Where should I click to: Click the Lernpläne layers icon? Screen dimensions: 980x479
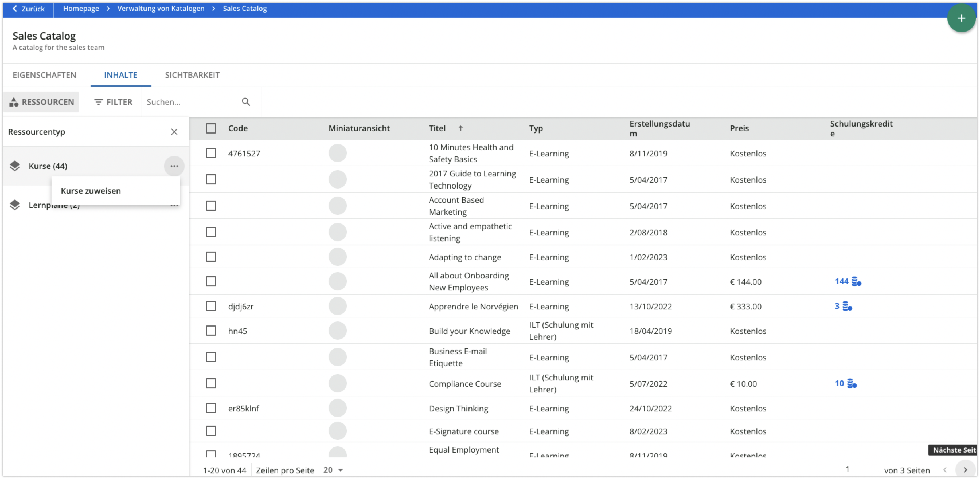(15, 205)
